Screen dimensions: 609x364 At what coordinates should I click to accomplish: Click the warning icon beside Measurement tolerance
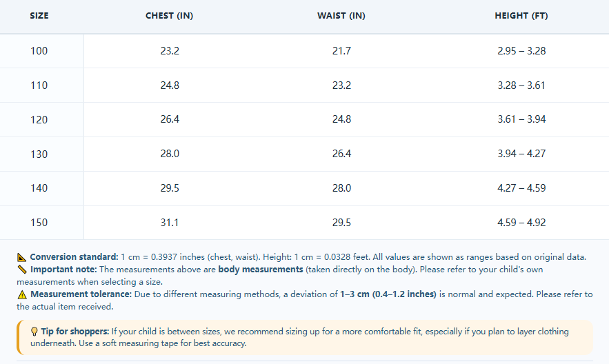(x=22, y=294)
